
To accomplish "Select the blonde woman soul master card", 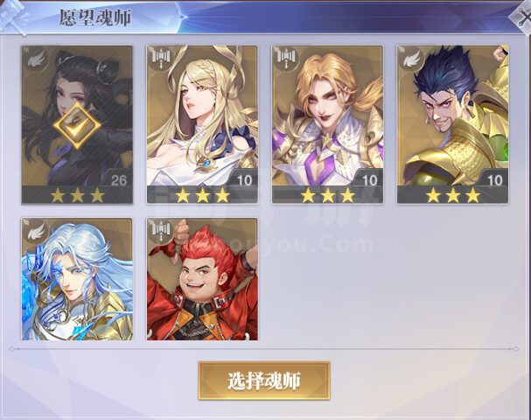I will point(202,124).
